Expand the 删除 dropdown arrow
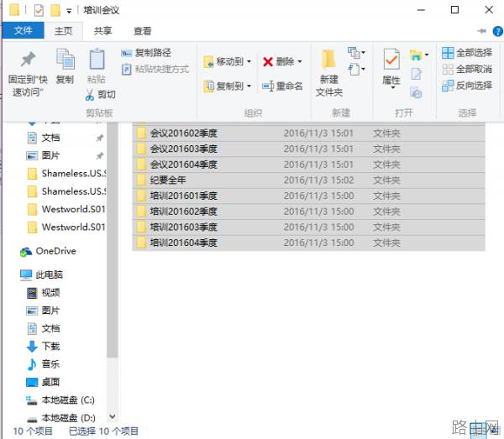This screenshot has height=439, width=504. click(300, 61)
